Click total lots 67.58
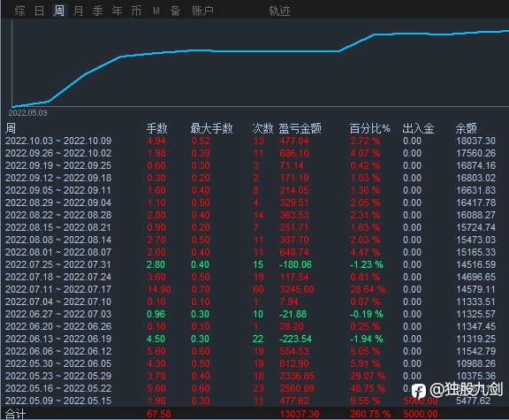The image size is (509, 420). pyautogui.click(x=159, y=414)
